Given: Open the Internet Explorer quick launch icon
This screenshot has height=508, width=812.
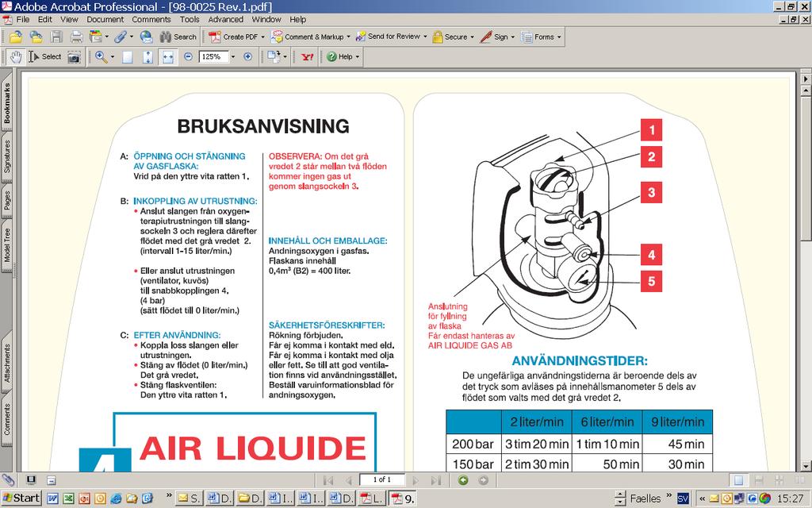Looking at the screenshot, I should (x=116, y=498).
